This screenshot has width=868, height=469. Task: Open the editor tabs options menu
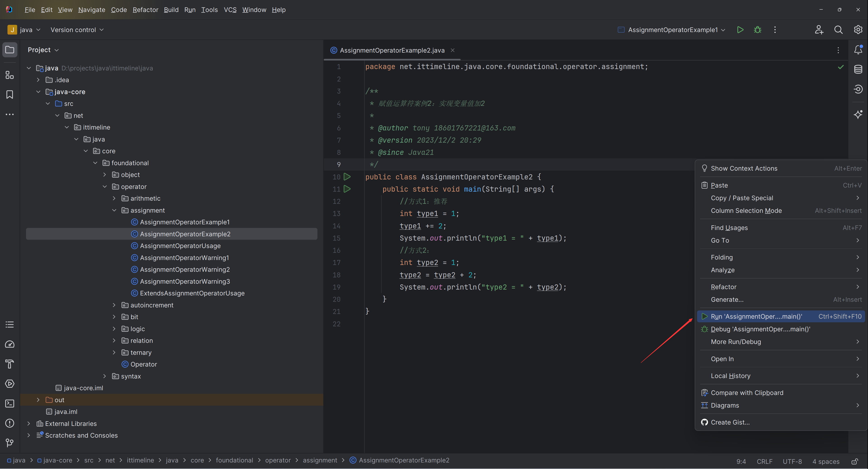click(x=838, y=50)
